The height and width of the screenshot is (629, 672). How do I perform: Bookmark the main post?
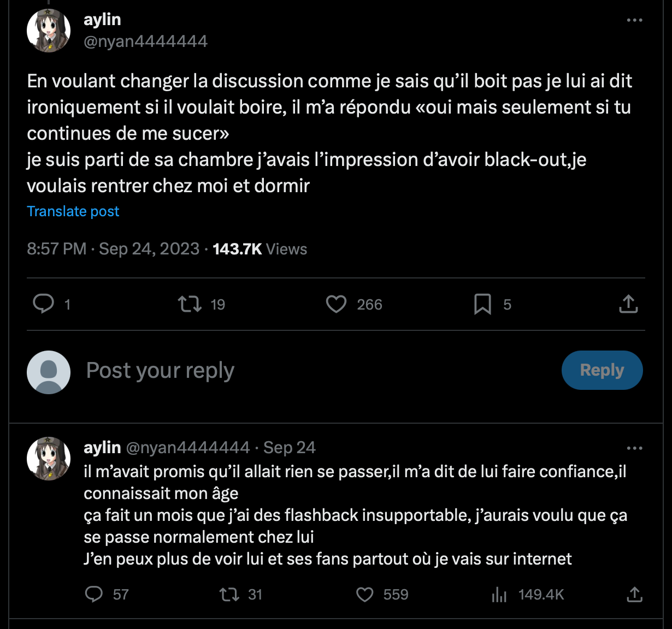point(482,304)
